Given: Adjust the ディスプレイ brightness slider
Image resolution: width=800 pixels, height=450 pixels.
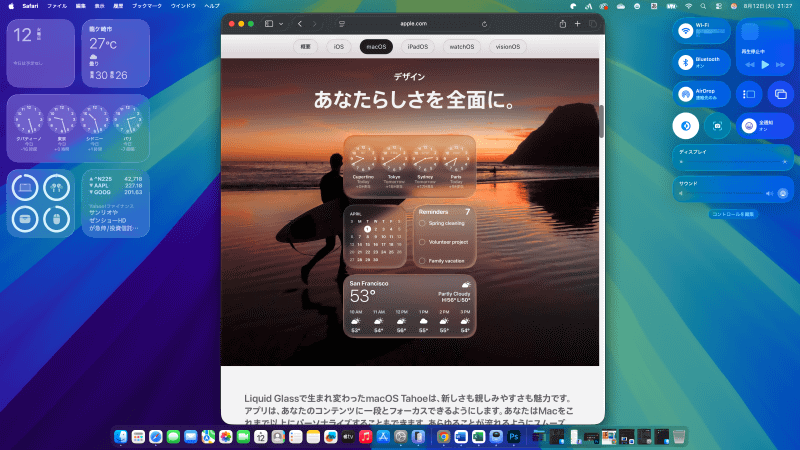Looking at the screenshot, I should pyautogui.click(x=733, y=162).
